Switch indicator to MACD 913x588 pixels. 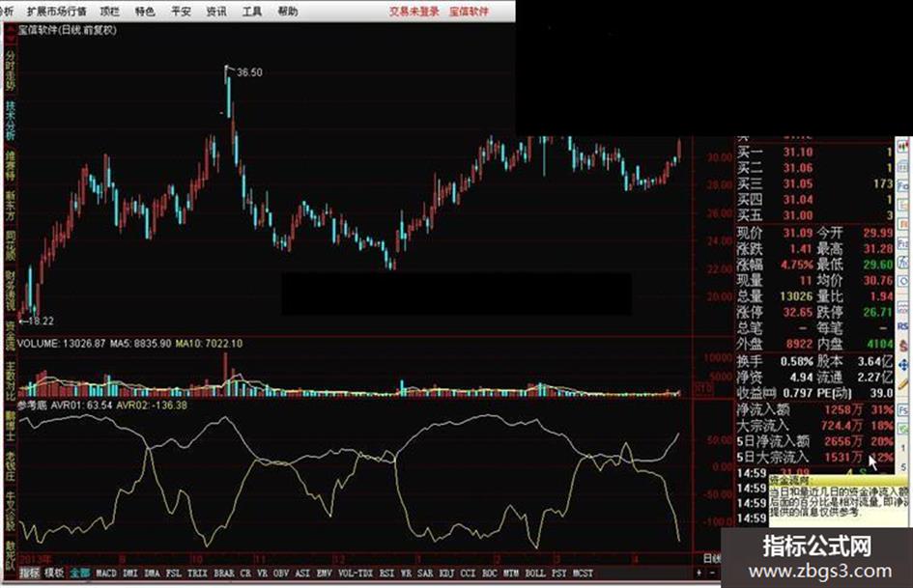[x=106, y=573]
